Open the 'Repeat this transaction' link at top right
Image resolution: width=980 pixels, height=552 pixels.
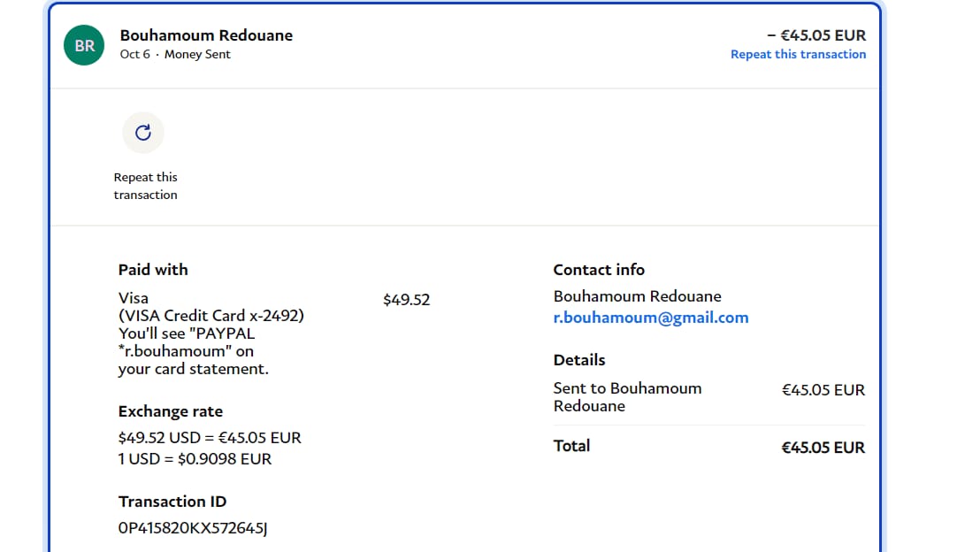point(798,54)
